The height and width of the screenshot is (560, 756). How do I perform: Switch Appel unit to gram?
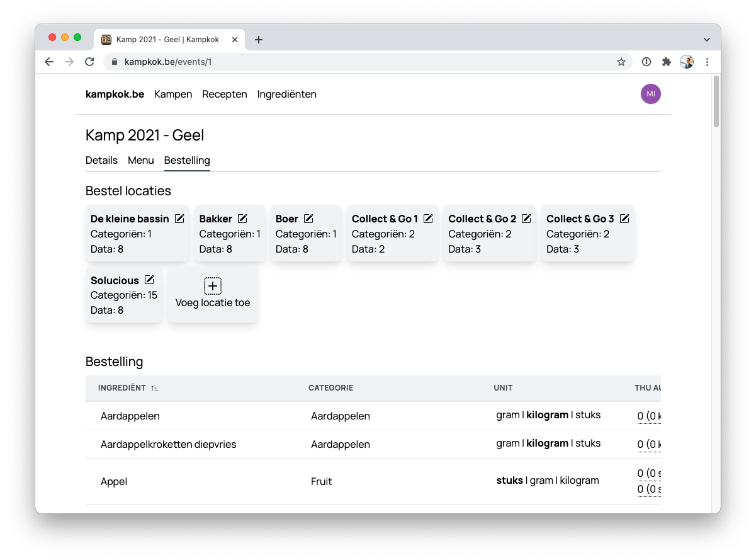point(541,481)
